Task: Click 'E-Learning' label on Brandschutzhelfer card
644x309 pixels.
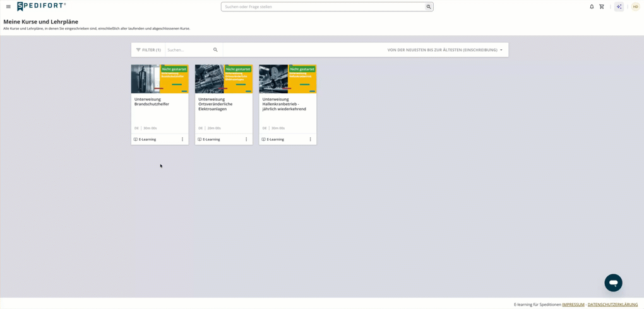Action: 148,139
